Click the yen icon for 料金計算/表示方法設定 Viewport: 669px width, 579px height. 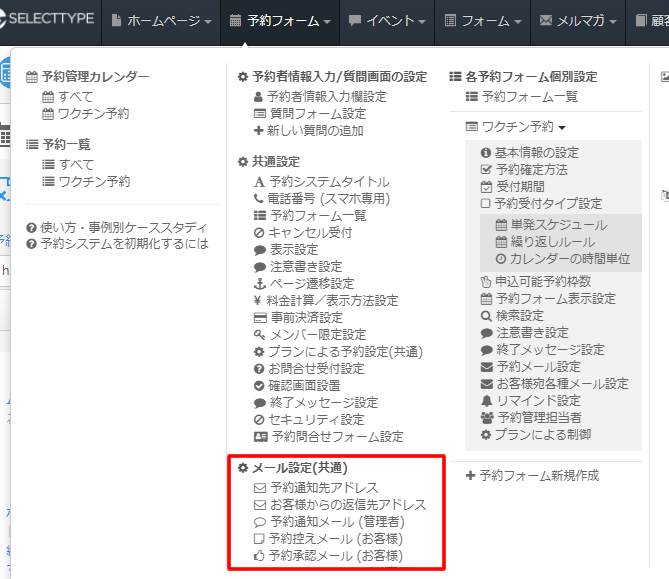[259, 301]
